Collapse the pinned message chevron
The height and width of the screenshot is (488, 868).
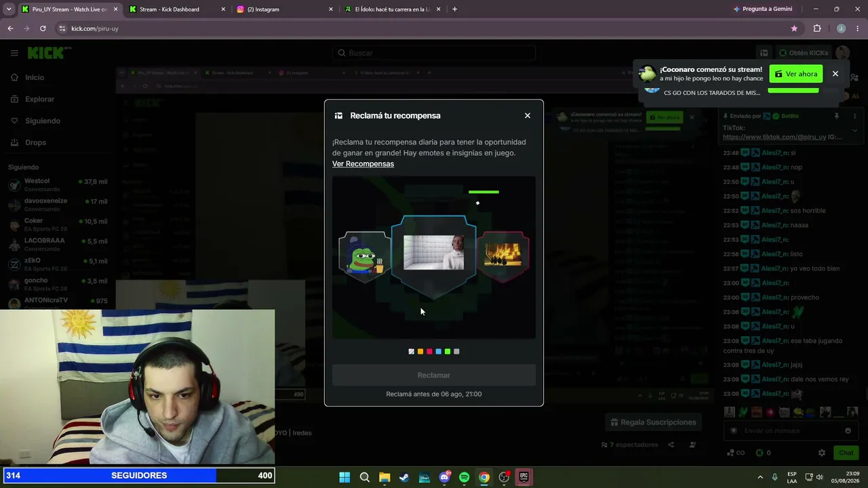tap(854, 130)
